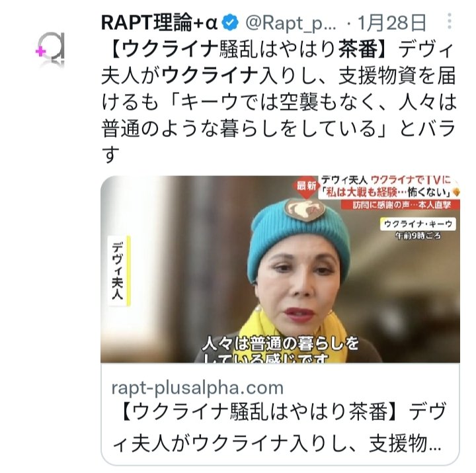The height and width of the screenshot is (473, 476).
Task: Click the vertical デヴィ夫人 caption label
Action: 118,271
